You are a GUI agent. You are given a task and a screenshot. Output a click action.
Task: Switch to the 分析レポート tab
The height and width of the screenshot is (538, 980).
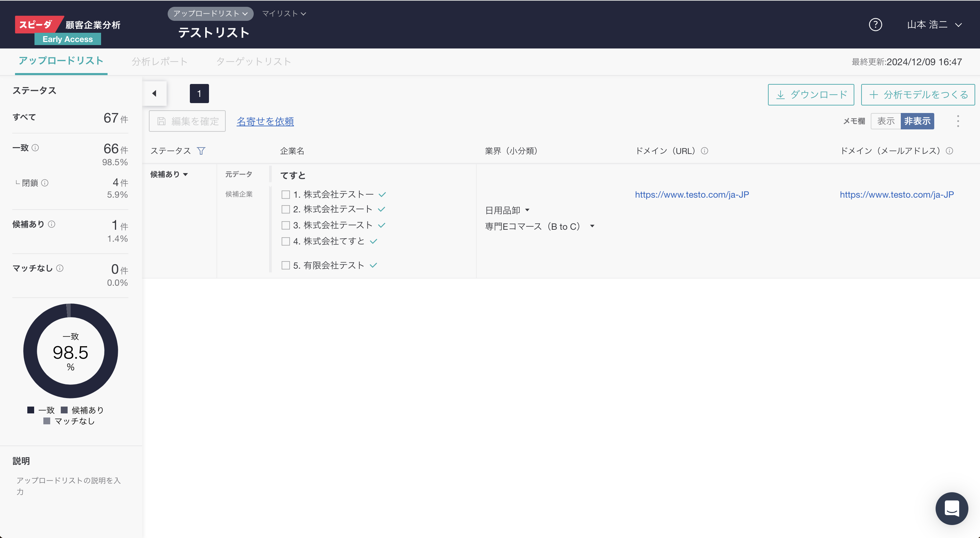tap(159, 61)
